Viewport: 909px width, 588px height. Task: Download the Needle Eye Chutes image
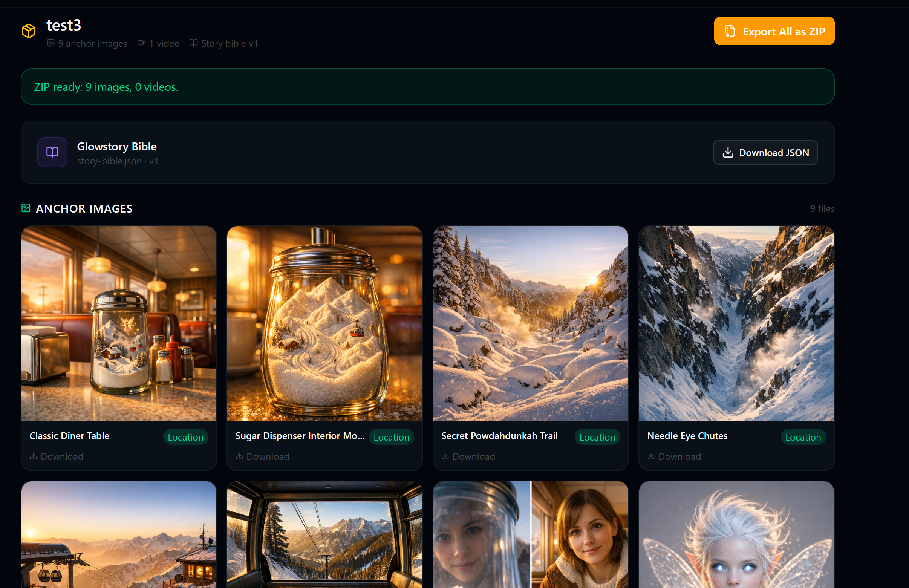[x=674, y=456]
